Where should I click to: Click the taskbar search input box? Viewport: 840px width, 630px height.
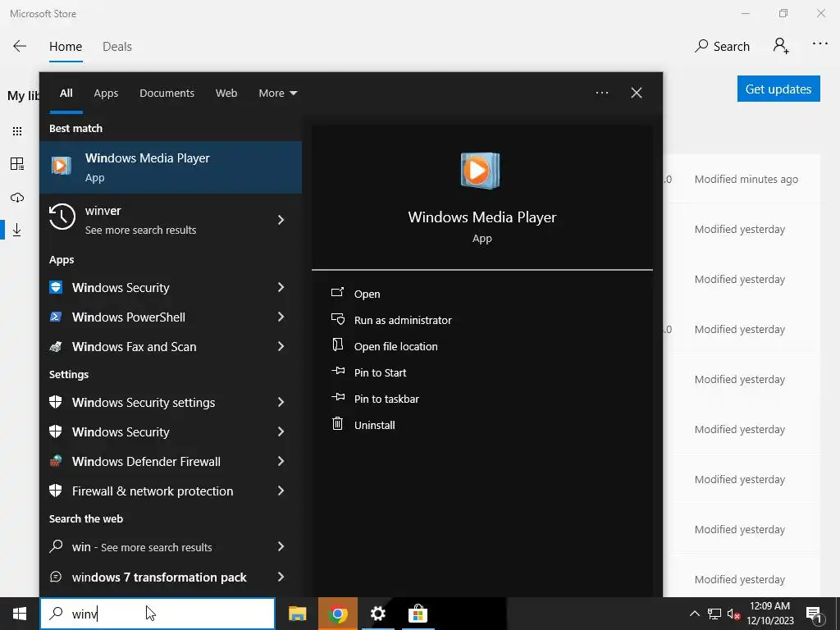(x=157, y=614)
